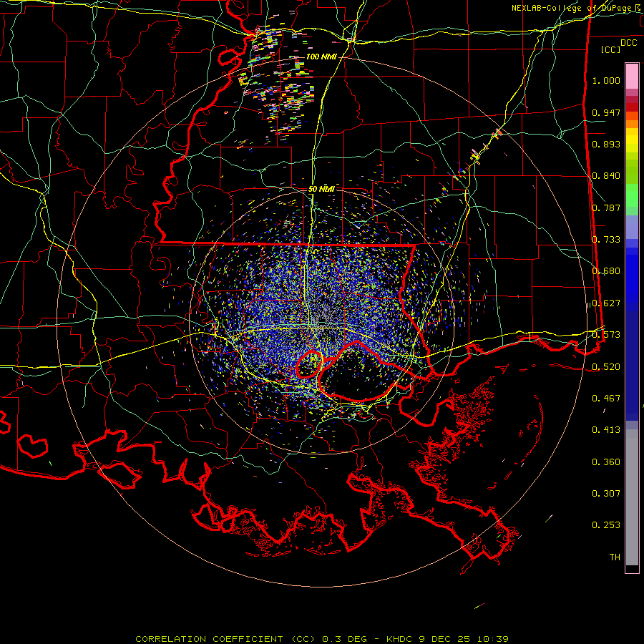Viewport: 644px width, 644px height.
Task: Select the 1.000 scale value
Action: click(606, 80)
